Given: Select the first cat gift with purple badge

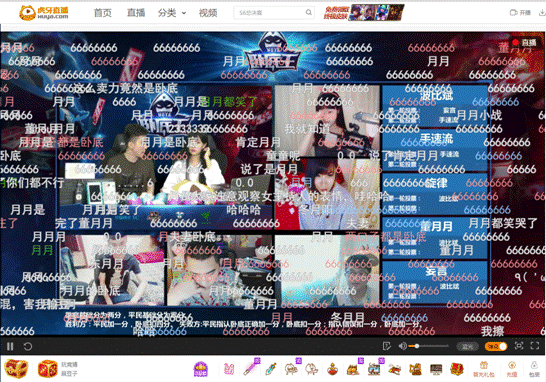Looking at the screenshot, I should pos(292,368).
